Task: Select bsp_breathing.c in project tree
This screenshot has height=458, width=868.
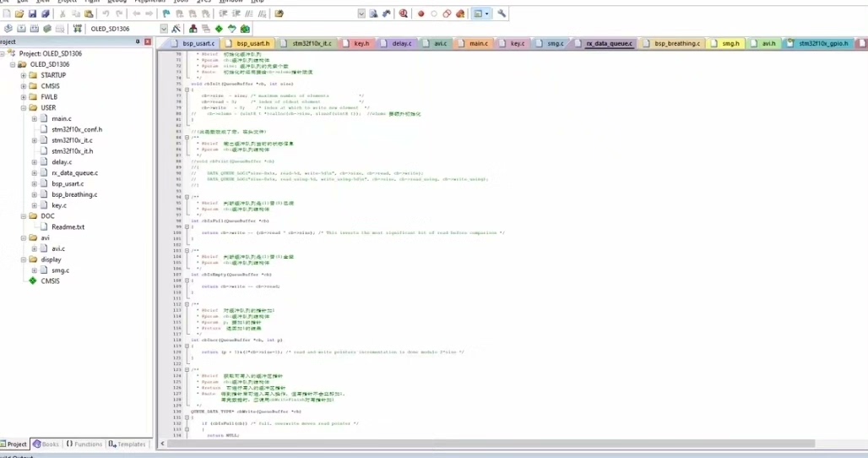Action: pos(74,194)
